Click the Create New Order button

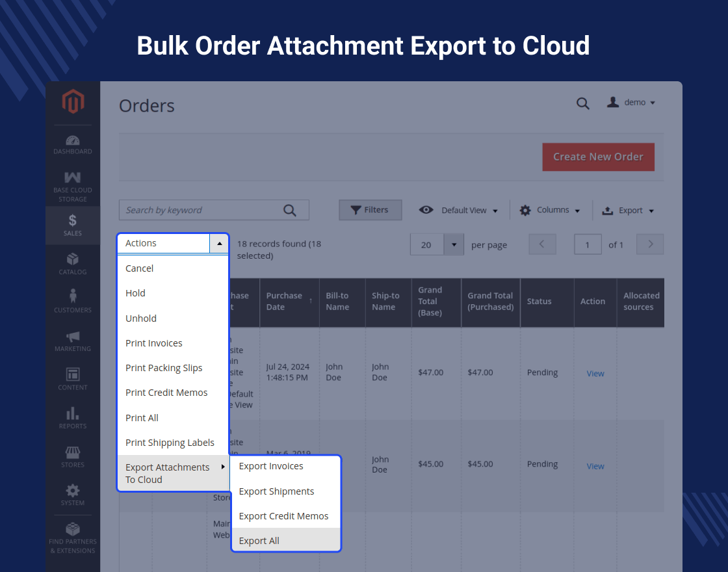598,157
